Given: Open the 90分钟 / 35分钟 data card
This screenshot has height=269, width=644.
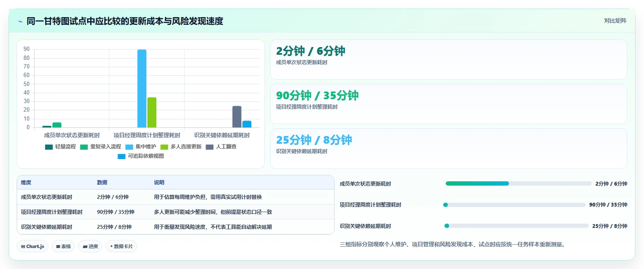Looking at the screenshot, I should 449,104.
